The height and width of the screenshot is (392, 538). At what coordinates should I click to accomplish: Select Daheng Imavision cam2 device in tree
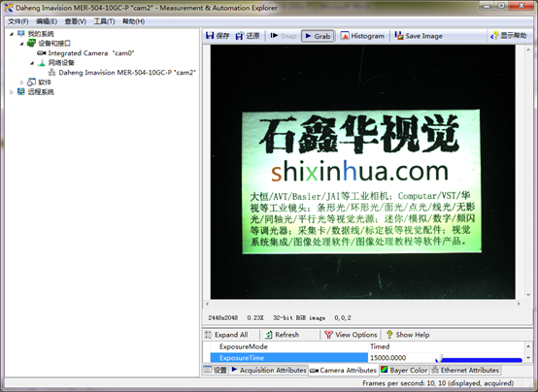tap(127, 73)
